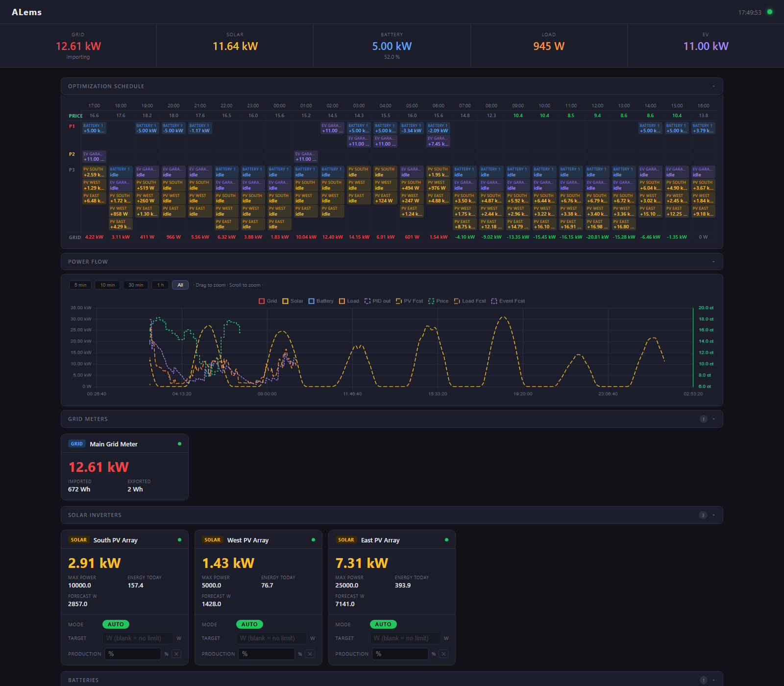Click the East PV Array status dot

coord(446,540)
